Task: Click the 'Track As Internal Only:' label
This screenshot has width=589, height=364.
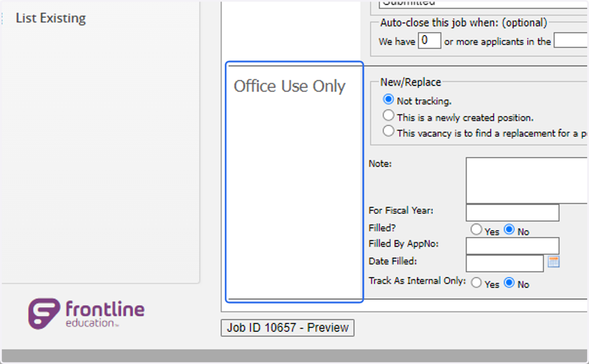Action: click(x=417, y=281)
